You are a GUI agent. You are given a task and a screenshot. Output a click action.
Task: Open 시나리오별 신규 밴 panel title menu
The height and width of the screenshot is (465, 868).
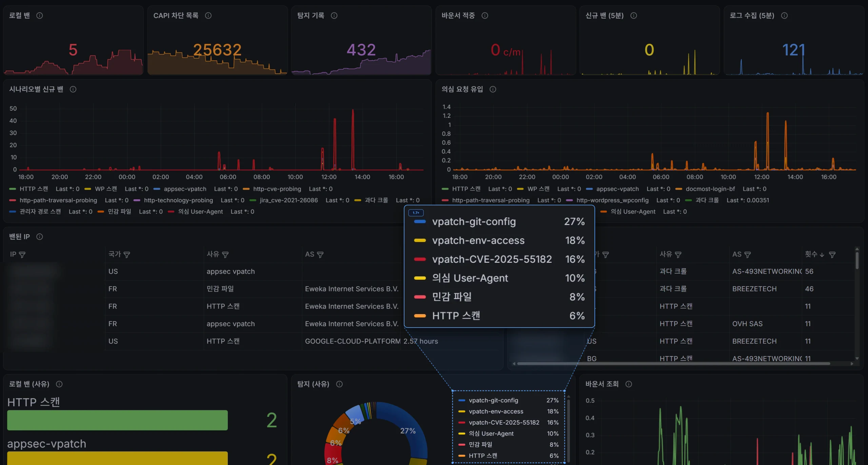[36, 89]
